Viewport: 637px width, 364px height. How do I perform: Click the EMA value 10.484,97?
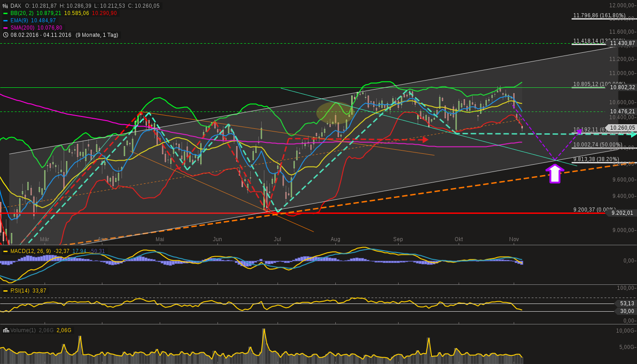click(44, 20)
